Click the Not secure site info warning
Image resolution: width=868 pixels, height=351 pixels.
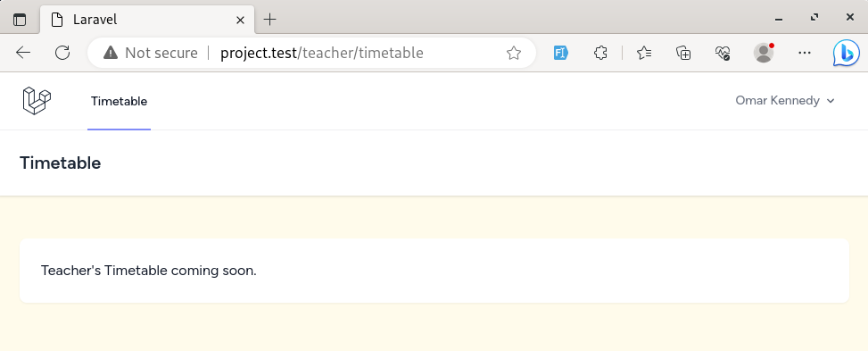pyautogui.click(x=151, y=53)
